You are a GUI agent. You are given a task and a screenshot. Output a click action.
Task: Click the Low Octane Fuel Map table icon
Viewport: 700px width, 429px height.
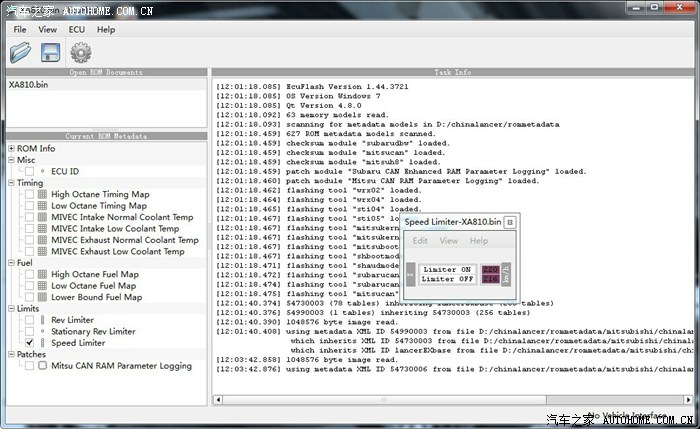tap(42, 286)
